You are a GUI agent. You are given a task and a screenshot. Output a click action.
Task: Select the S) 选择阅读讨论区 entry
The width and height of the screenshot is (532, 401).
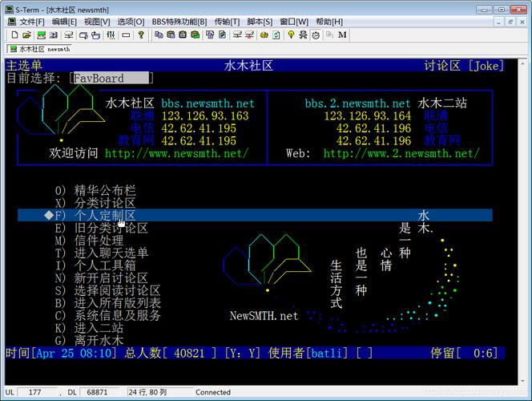(107, 290)
